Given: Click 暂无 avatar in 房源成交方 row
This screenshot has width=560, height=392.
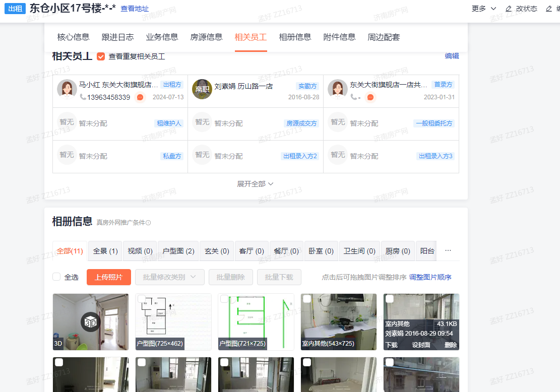Looking at the screenshot, I should pos(202,122).
